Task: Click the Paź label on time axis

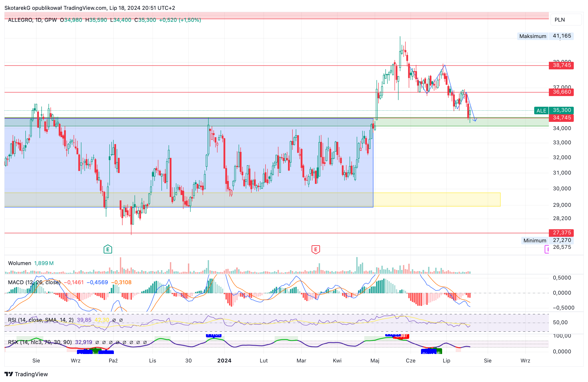Action: coord(113,360)
